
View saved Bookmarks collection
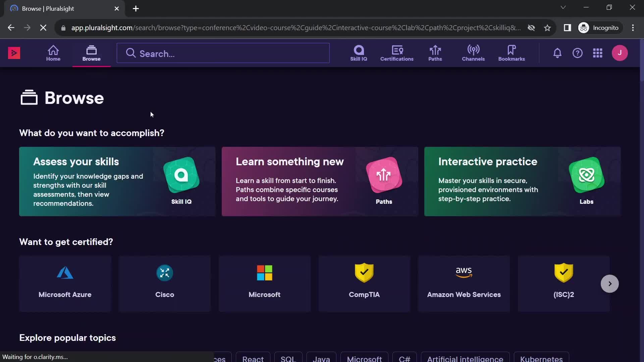click(512, 53)
